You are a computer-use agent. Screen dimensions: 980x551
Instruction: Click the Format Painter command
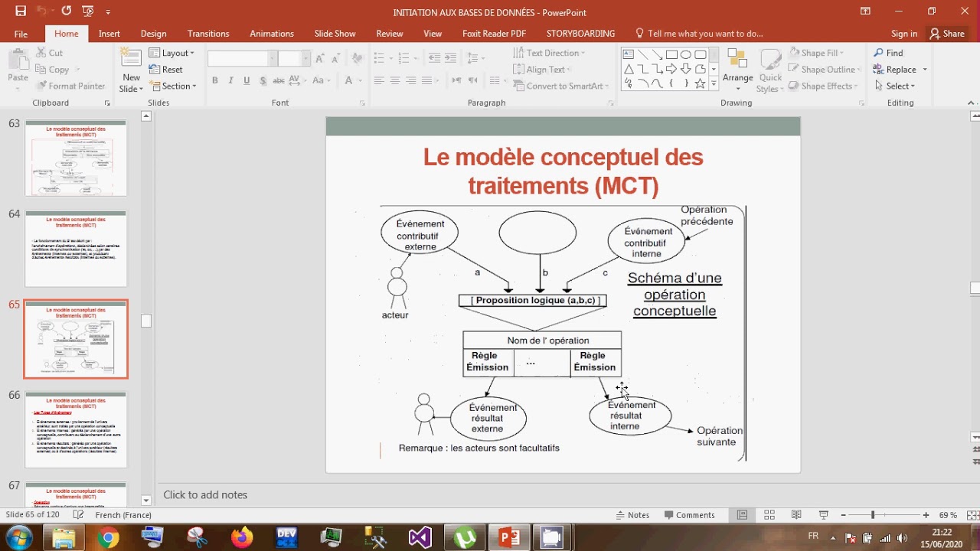click(70, 86)
